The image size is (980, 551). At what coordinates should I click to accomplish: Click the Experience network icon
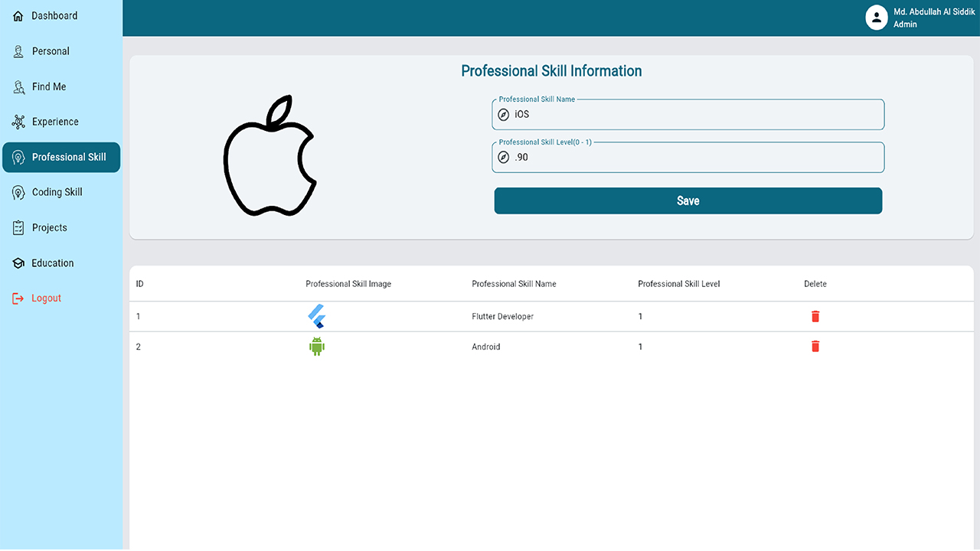[x=19, y=122]
